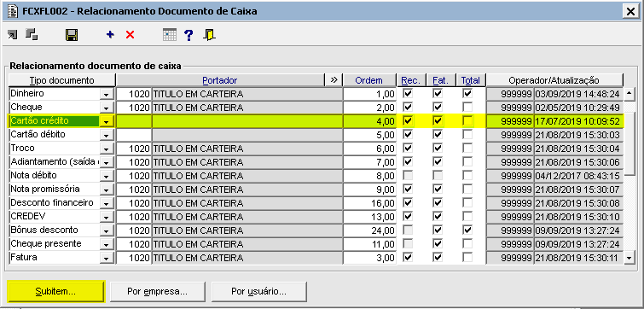
Task: Toggle Fat. checkbox for Cheque row
Action: (438, 108)
